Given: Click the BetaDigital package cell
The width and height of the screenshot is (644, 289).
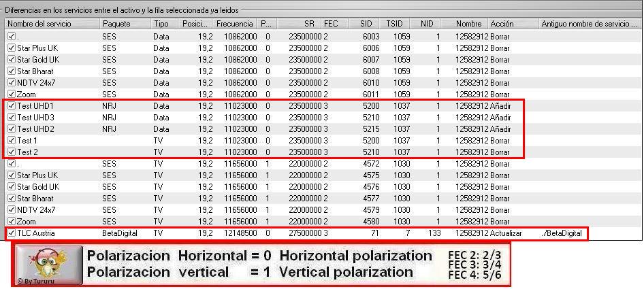Looking at the screenshot, I should tap(120, 234).
